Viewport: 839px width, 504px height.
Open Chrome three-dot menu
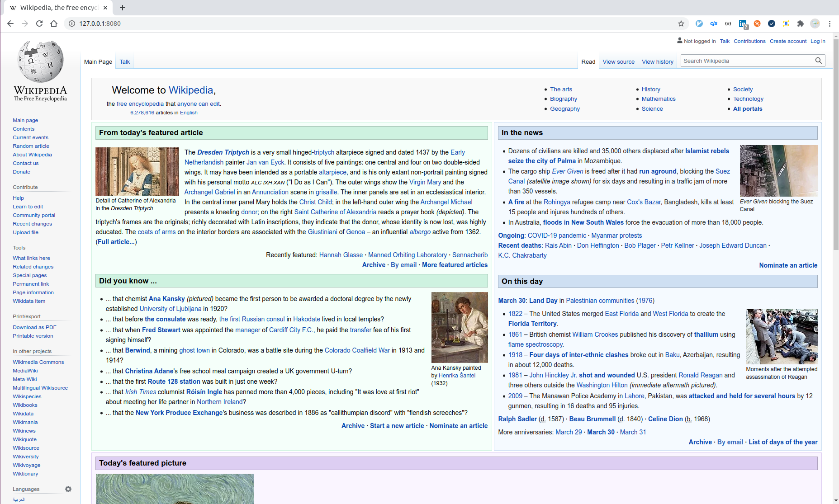[x=830, y=24]
